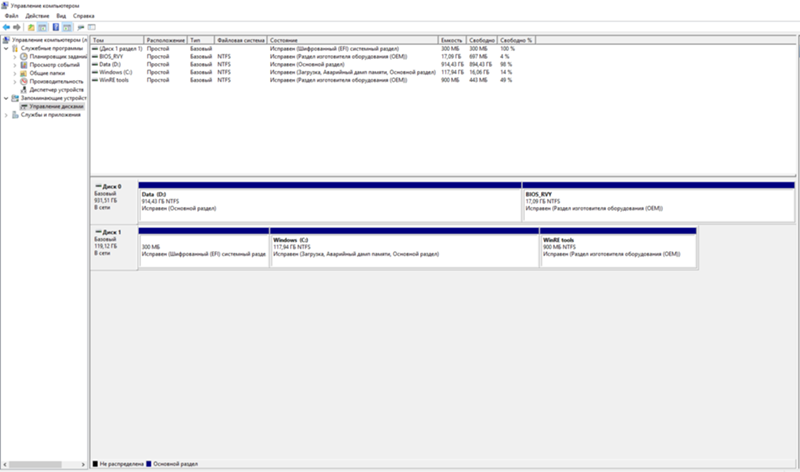Click the last toolbar icon for view layout
Screen dimensions: 800x472
click(92, 27)
